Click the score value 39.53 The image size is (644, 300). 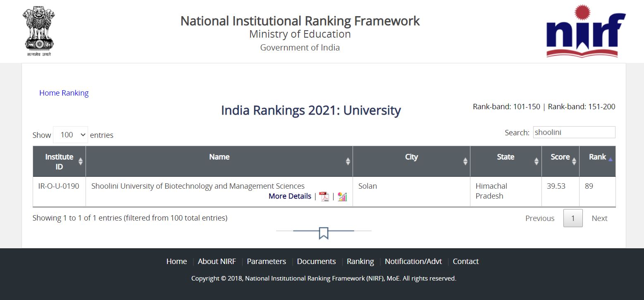[556, 186]
